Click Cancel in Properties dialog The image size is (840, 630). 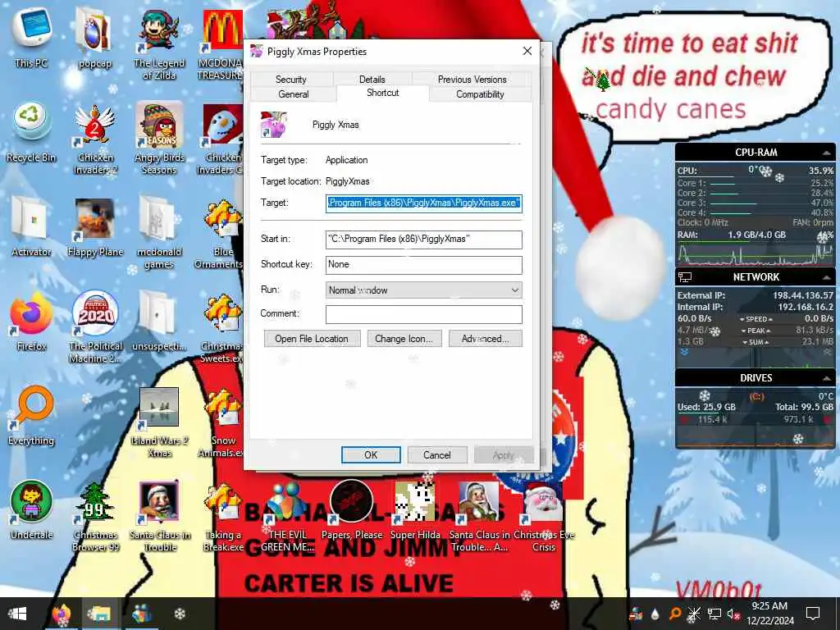click(x=437, y=454)
